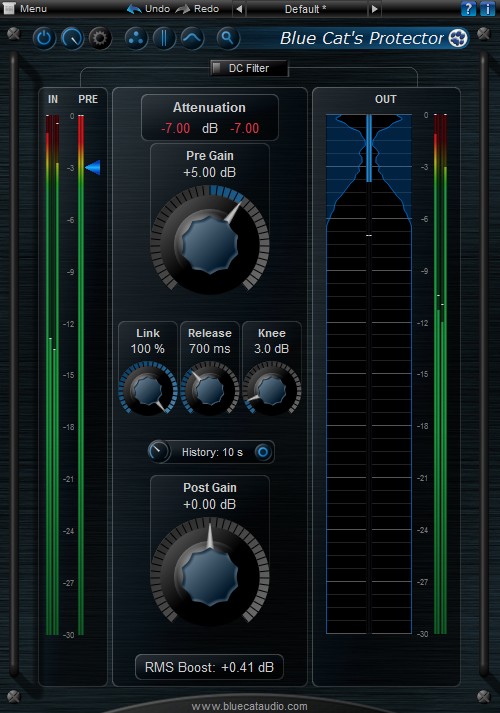
Task: Click the Knee 3.0 dB value
Action: click(271, 349)
